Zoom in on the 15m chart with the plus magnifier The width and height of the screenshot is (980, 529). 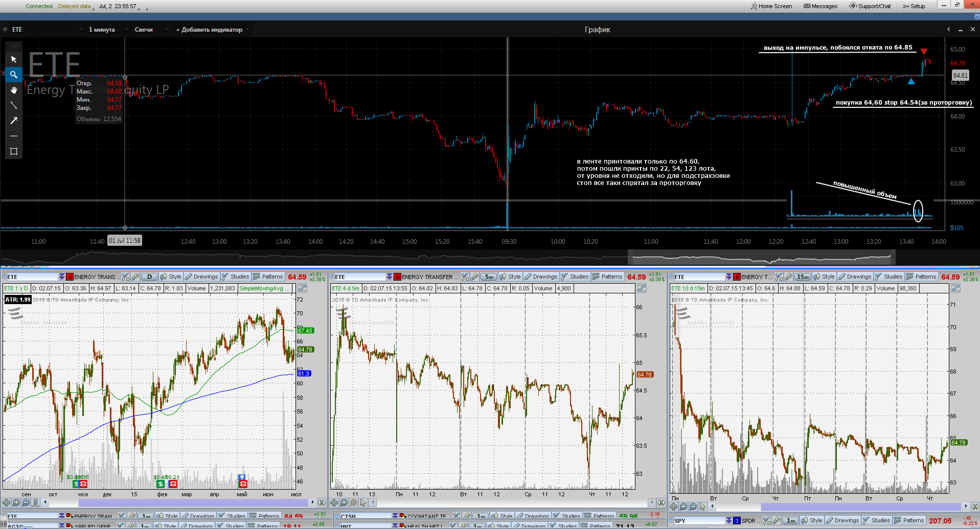click(683, 507)
